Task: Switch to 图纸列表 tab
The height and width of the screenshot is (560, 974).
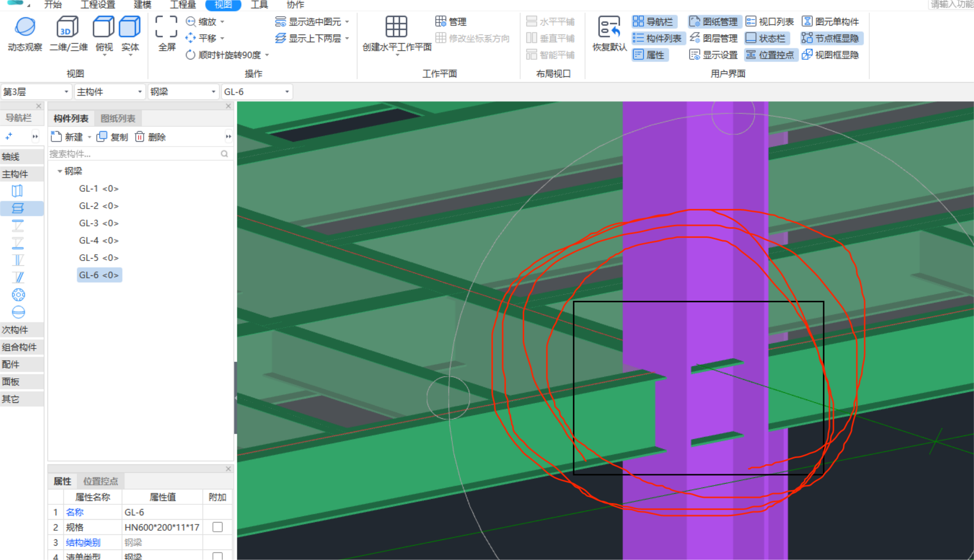Action: 118,118
